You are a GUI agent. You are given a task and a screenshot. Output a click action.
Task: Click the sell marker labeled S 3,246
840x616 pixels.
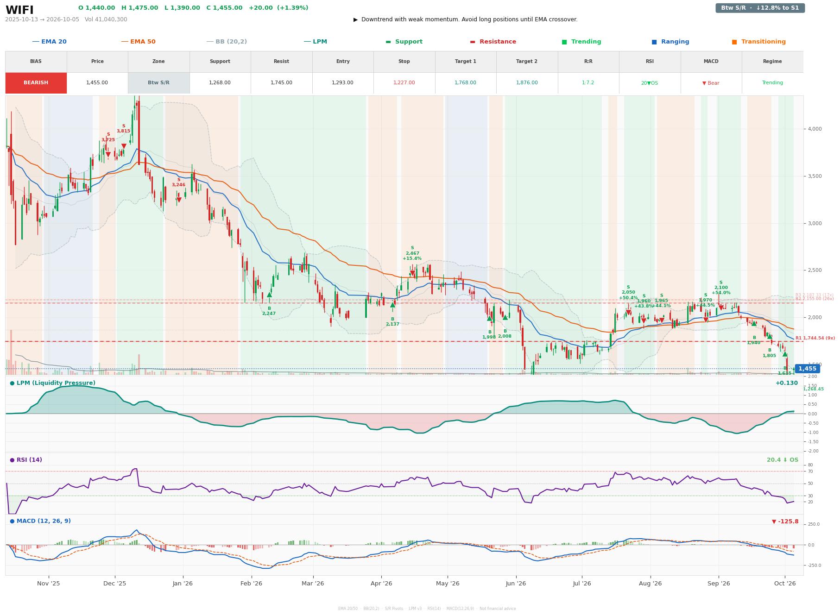coord(179,200)
